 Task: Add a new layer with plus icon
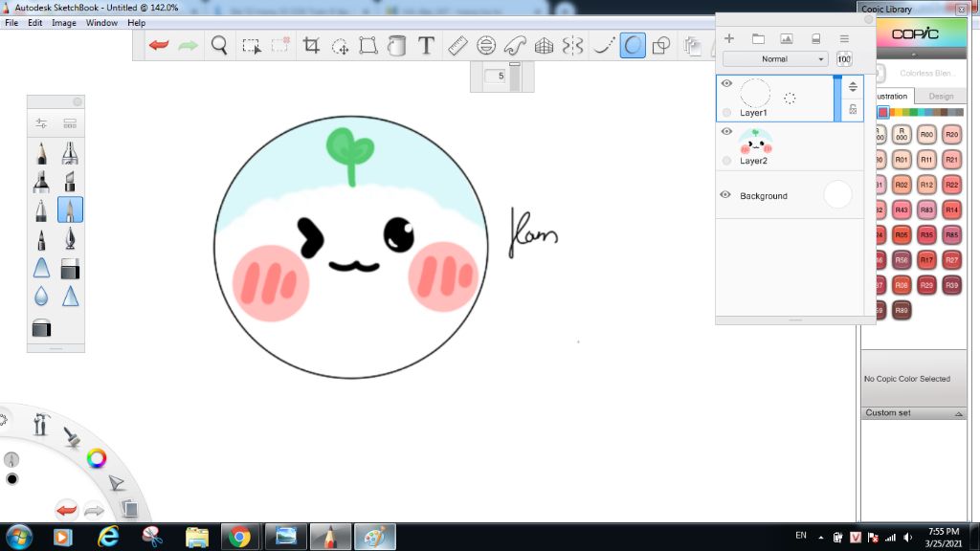coord(729,38)
